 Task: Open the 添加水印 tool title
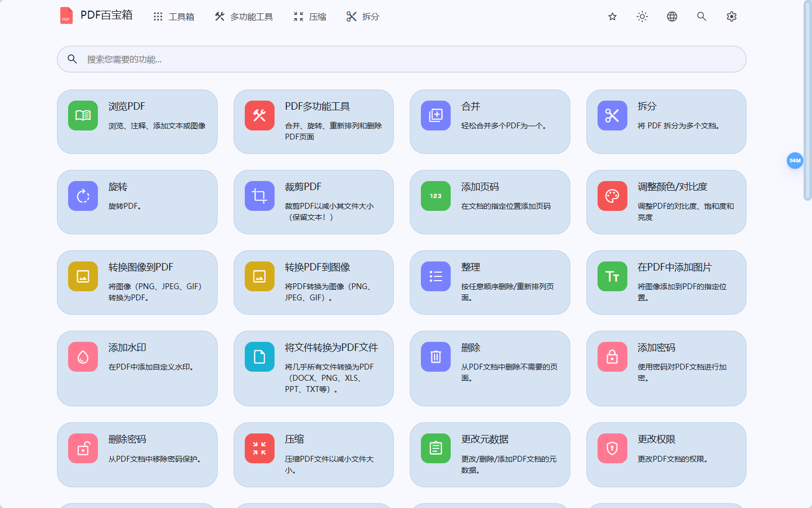pyautogui.click(x=127, y=348)
